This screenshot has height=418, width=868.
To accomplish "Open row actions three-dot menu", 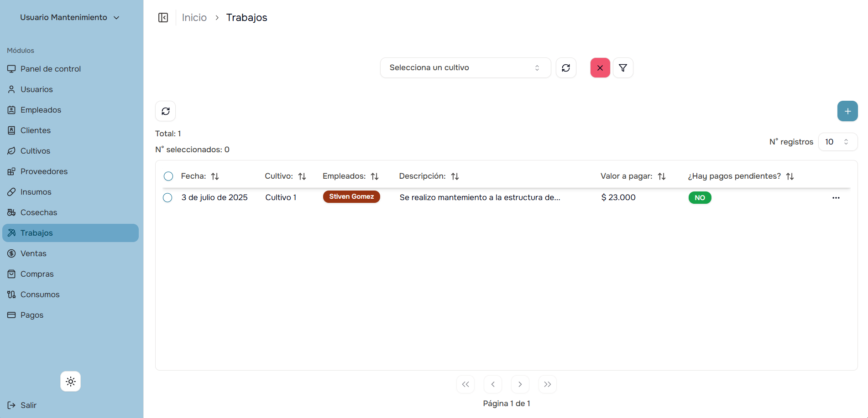I will click(836, 198).
